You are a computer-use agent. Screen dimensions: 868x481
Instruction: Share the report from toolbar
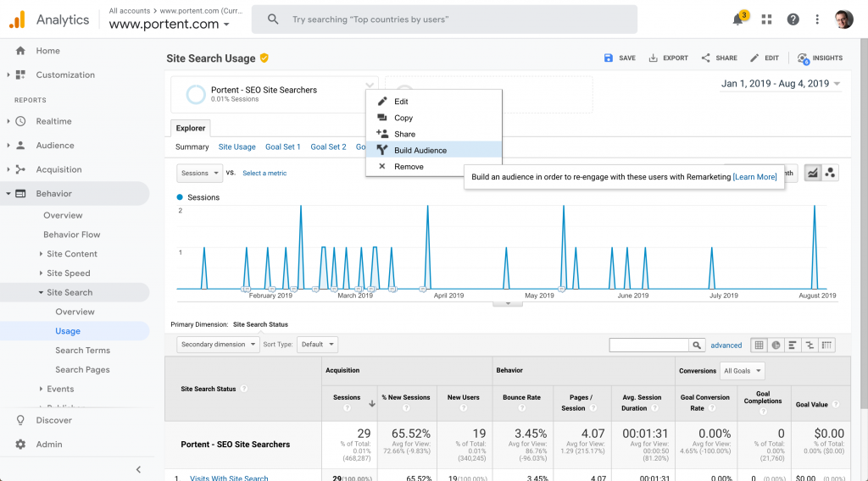(719, 58)
